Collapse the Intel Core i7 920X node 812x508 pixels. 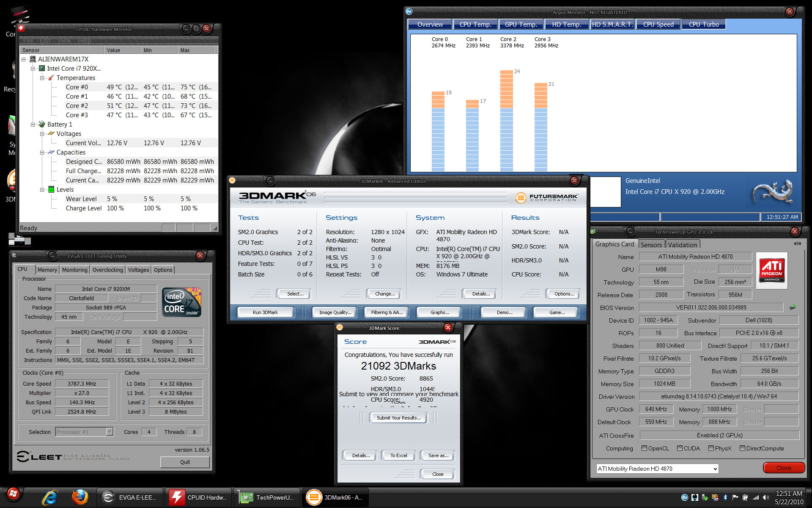click(33, 69)
